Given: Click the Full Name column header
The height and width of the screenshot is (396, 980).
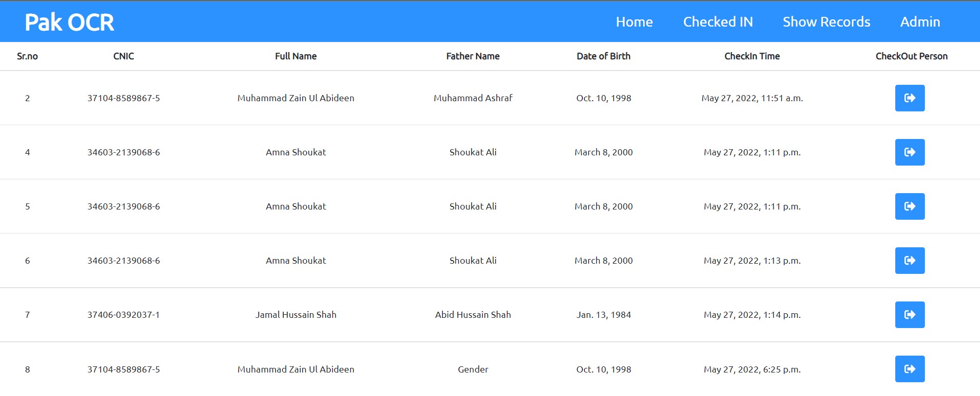Looking at the screenshot, I should tap(296, 56).
